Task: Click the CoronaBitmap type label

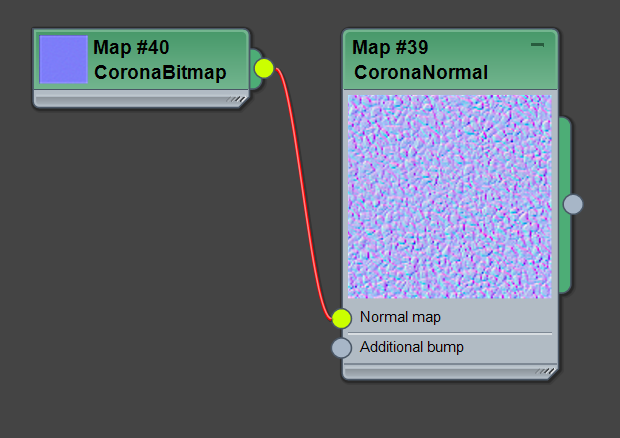Action: pyautogui.click(x=160, y=72)
